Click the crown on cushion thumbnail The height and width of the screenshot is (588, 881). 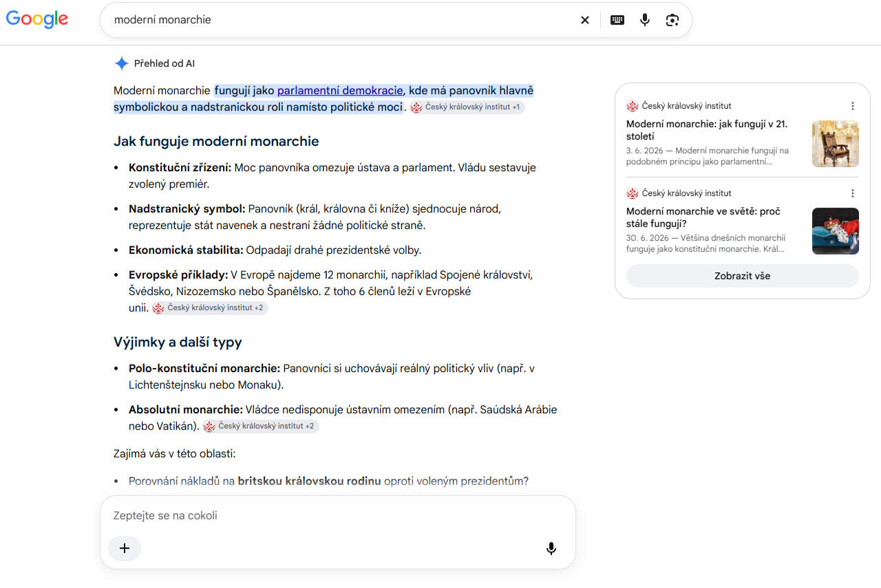[x=836, y=231]
